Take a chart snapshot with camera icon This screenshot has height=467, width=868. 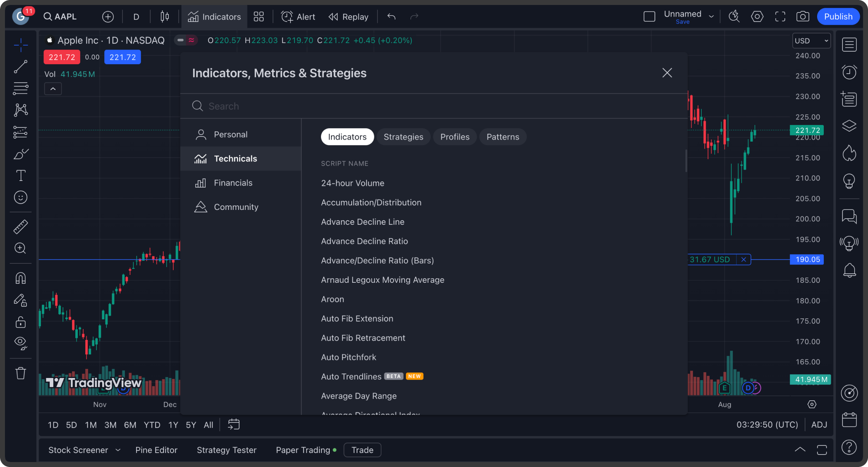(x=803, y=17)
